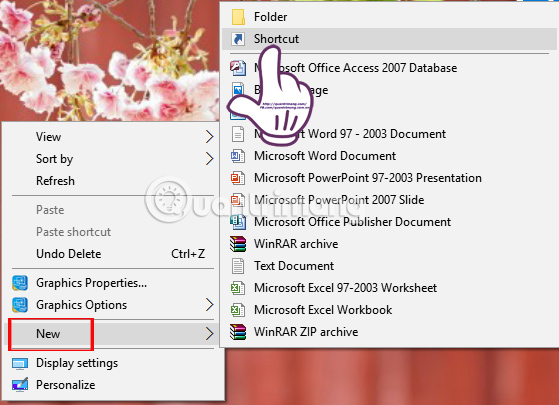Image resolution: width=559 pixels, height=405 pixels.
Task: Click the WinRAR archive books icon
Action: (x=238, y=244)
